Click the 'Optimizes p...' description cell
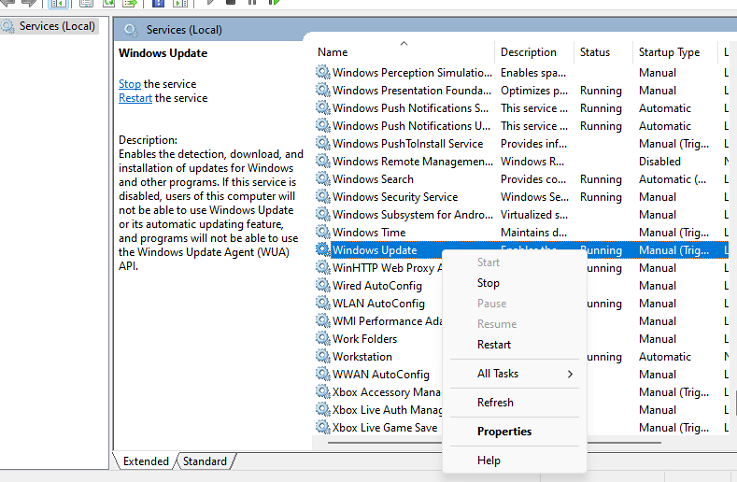Viewport: 737px width, 482px height. [x=534, y=90]
